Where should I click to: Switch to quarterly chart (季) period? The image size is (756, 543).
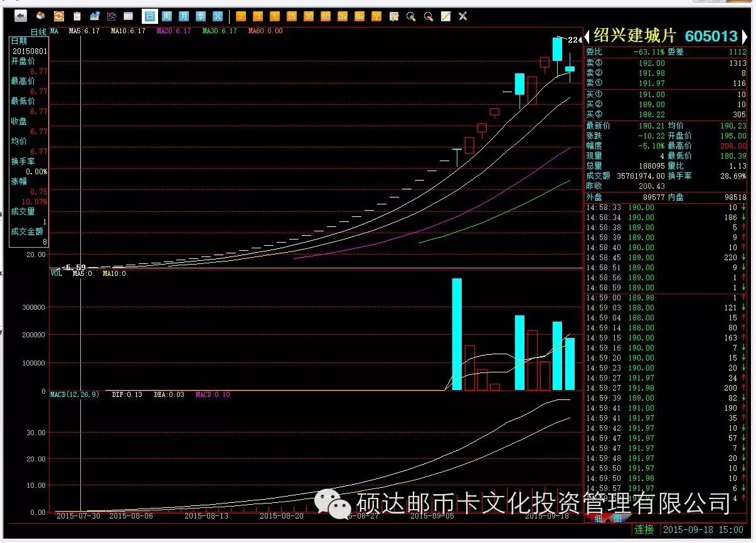[201, 16]
